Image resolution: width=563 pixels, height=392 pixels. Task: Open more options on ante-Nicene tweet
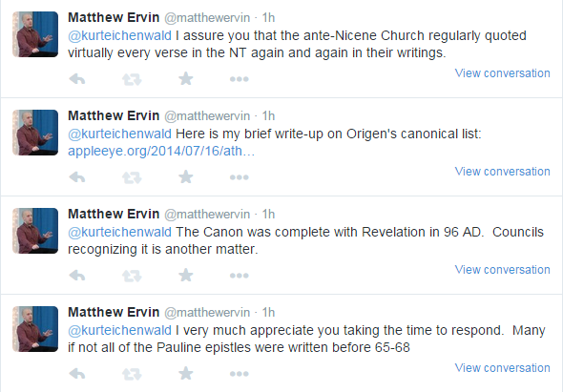pyautogui.click(x=240, y=79)
